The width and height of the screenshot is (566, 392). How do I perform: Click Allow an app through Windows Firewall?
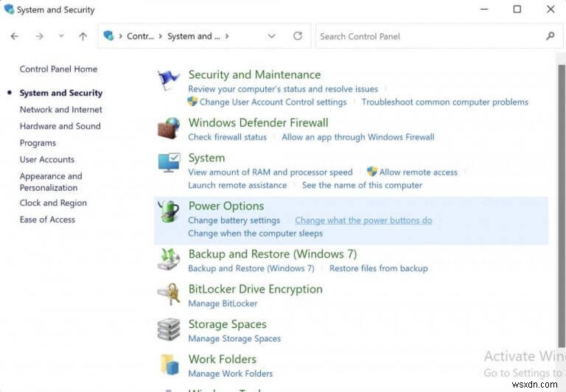(358, 137)
